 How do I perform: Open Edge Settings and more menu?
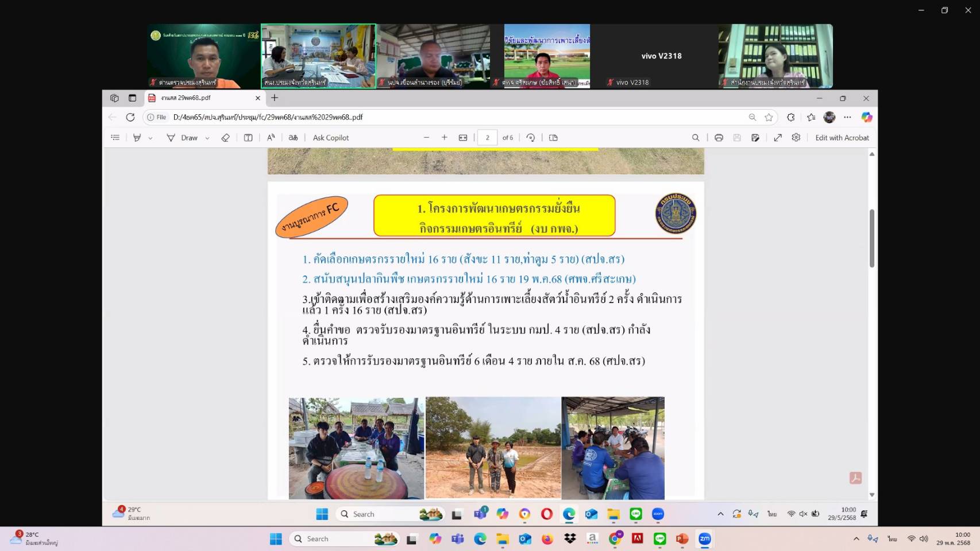click(847, 117)
